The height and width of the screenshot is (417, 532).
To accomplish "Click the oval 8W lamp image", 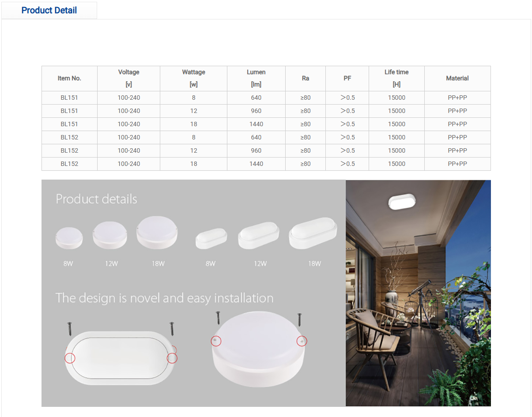I will point(211,238).
